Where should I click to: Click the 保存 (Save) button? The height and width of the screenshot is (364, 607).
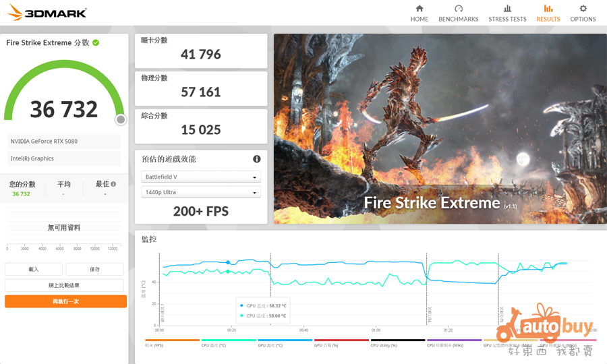point(94,269)
